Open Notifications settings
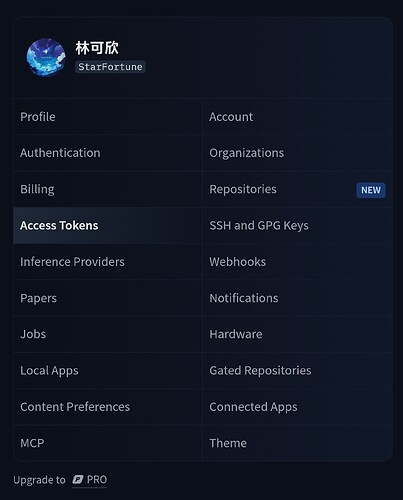This screenshot has width=403, height=500. coord(297,298)
